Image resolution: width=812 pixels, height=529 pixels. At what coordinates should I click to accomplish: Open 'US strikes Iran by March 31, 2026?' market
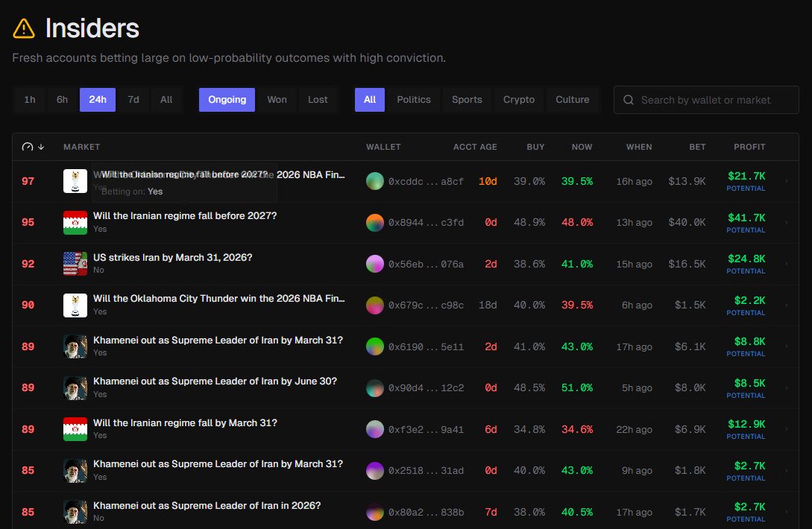(172, 257)
